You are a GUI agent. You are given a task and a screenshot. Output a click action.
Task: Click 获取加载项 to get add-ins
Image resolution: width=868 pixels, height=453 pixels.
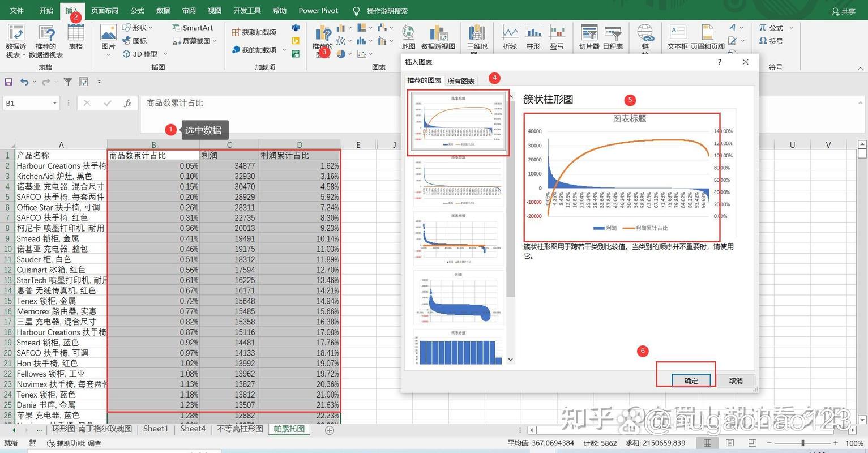[254, 33]
